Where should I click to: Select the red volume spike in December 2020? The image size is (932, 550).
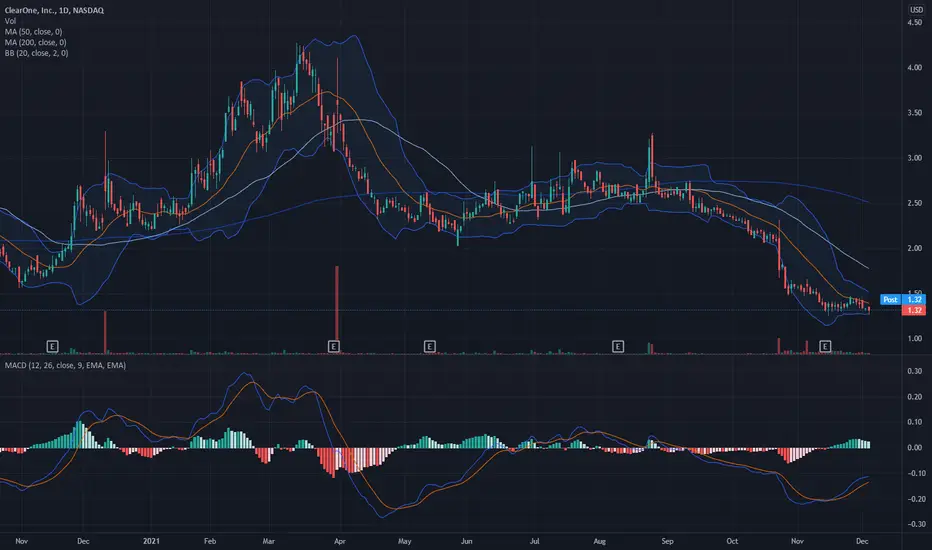(105, 332)
